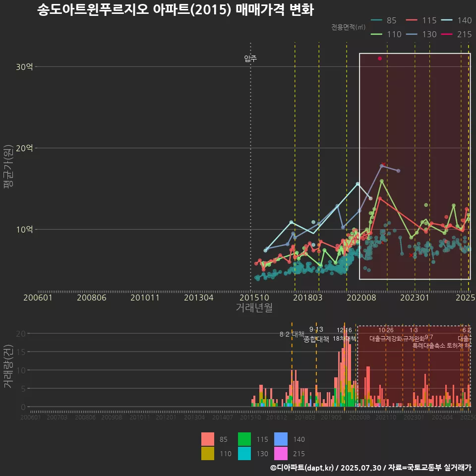
Task: Click the '200806' x-axis label of price chart
Action: tap(92, 297)
